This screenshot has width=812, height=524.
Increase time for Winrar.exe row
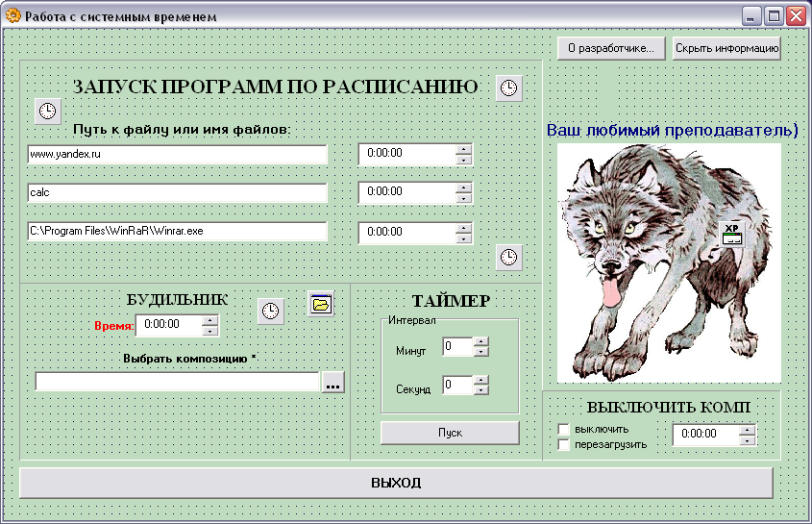464,228
